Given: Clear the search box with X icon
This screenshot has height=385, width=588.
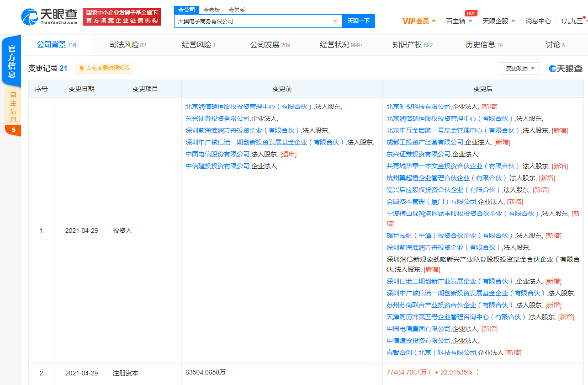Looking at the screenshot, I should pyautogui.click(x=335, y=21).
